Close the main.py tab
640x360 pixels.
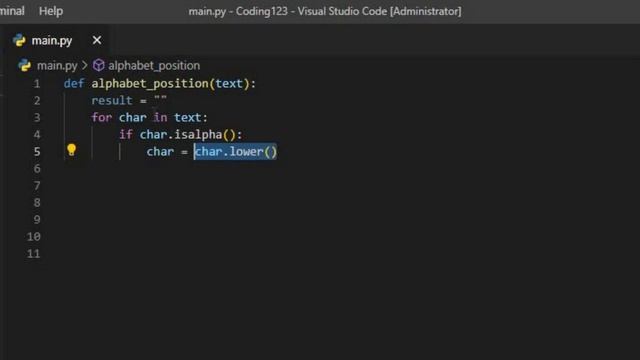click(x=97, y=40)
